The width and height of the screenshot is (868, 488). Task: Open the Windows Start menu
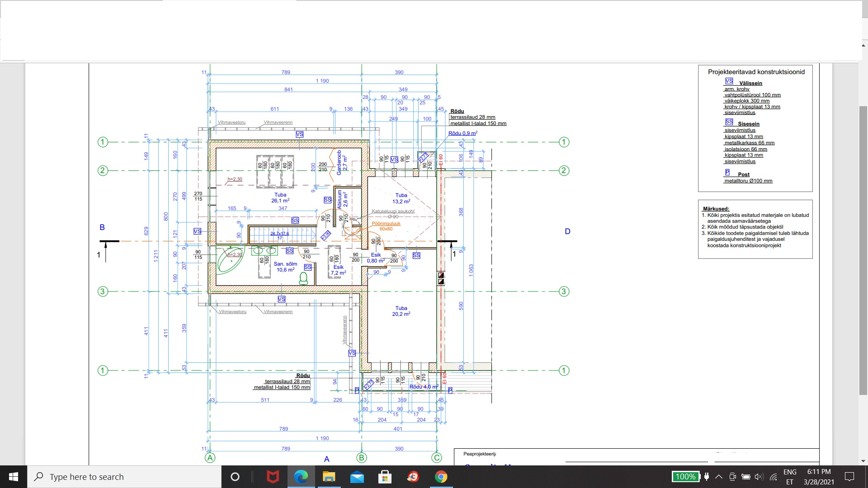[x=14, y=477]
